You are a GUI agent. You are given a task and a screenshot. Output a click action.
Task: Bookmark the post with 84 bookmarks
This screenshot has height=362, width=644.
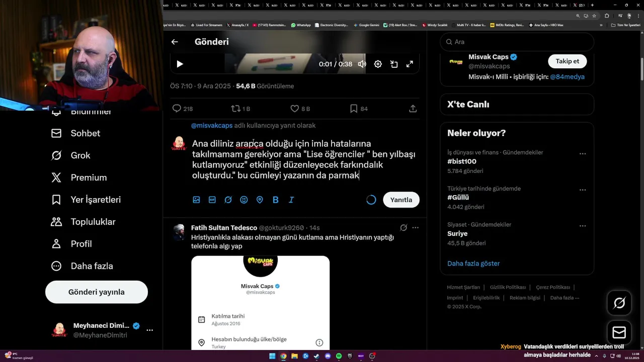tap(359, 109)
